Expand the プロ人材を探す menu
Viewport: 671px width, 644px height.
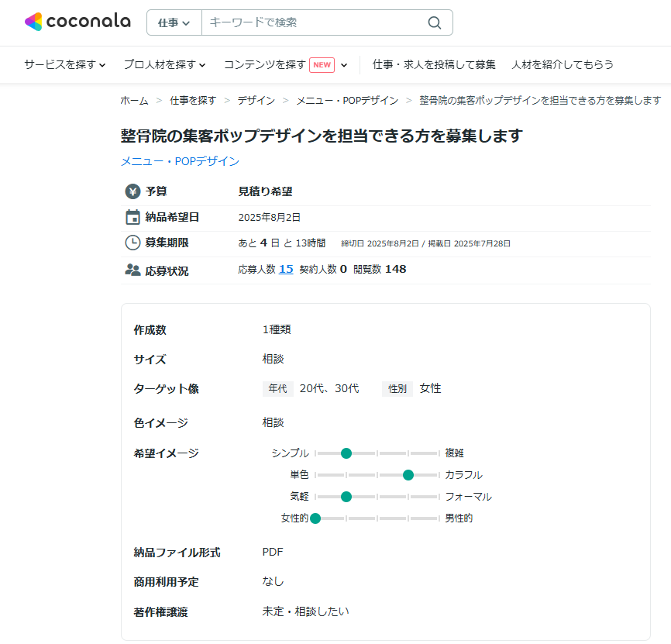[164, 64]
